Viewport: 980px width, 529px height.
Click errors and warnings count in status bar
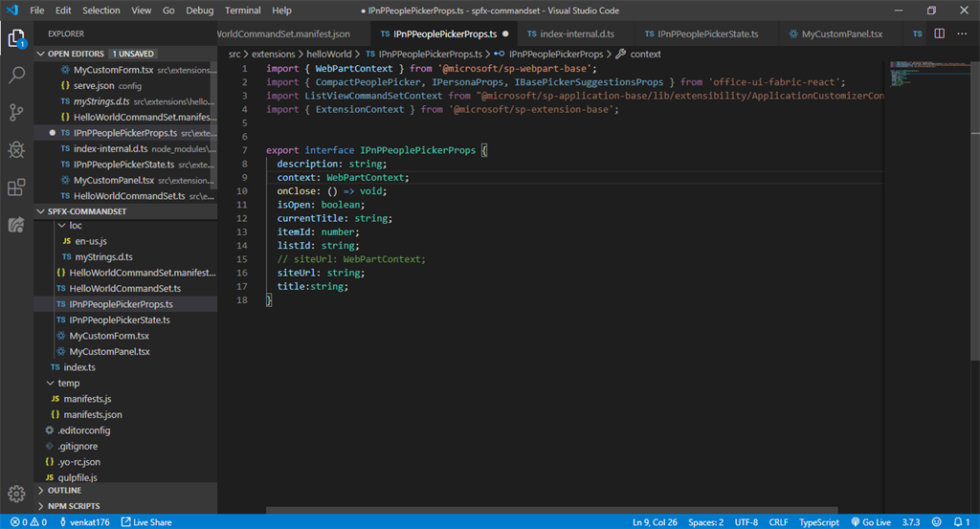28,522
